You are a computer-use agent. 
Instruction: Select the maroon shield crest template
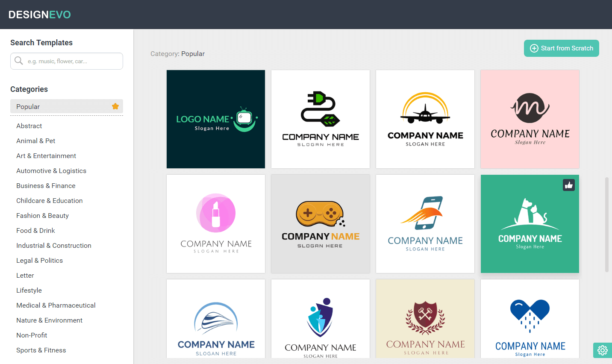425,318
